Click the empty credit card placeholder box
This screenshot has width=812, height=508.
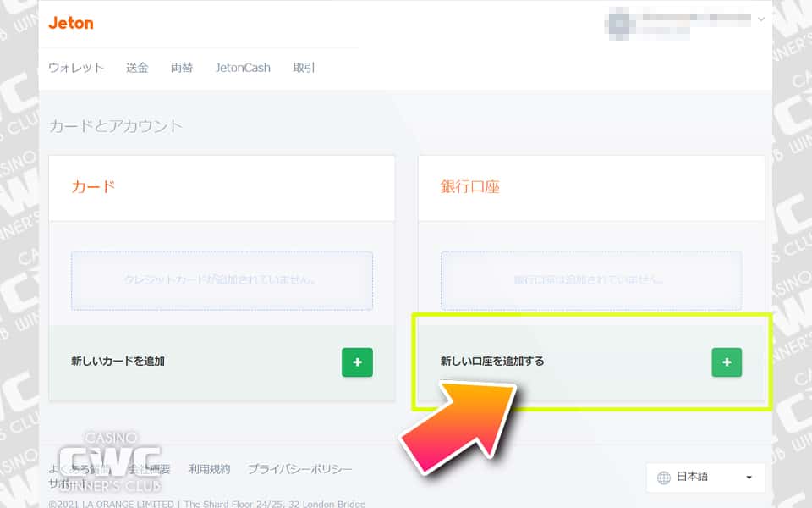coord(222,280)
